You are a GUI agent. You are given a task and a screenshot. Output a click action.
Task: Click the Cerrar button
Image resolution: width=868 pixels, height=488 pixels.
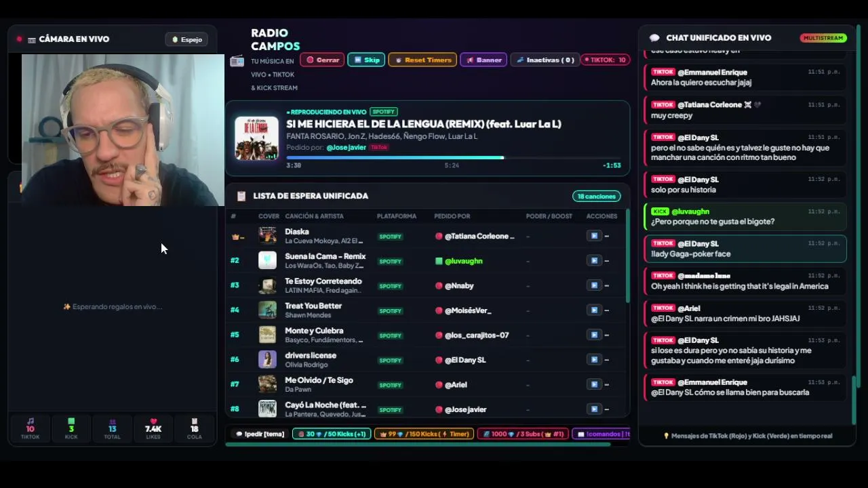point(322,60)
